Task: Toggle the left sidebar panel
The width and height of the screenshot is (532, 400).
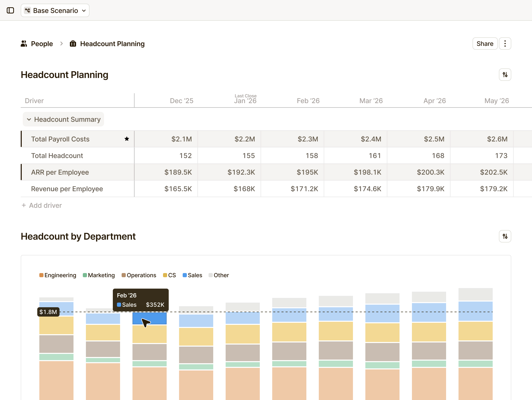Action: click(x=11, y=10)
